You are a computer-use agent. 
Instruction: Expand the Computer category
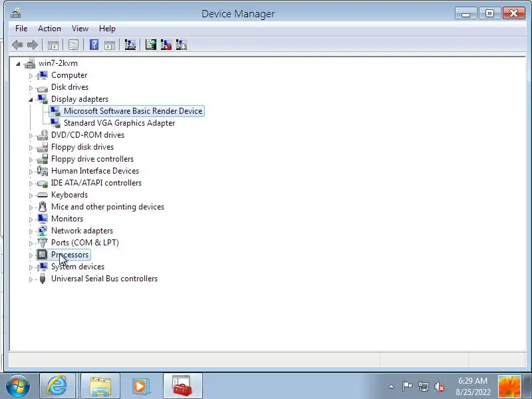tap(31, 76)
